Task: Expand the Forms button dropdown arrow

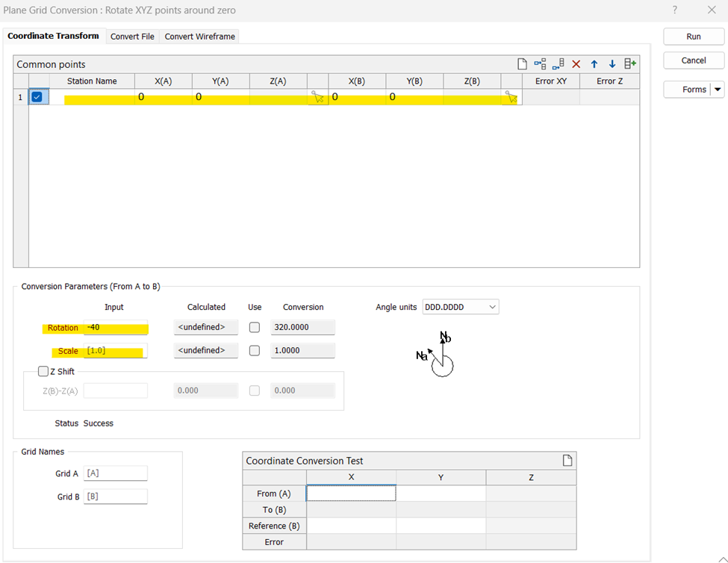Action: pyautogui.click(x=718, y=90)
